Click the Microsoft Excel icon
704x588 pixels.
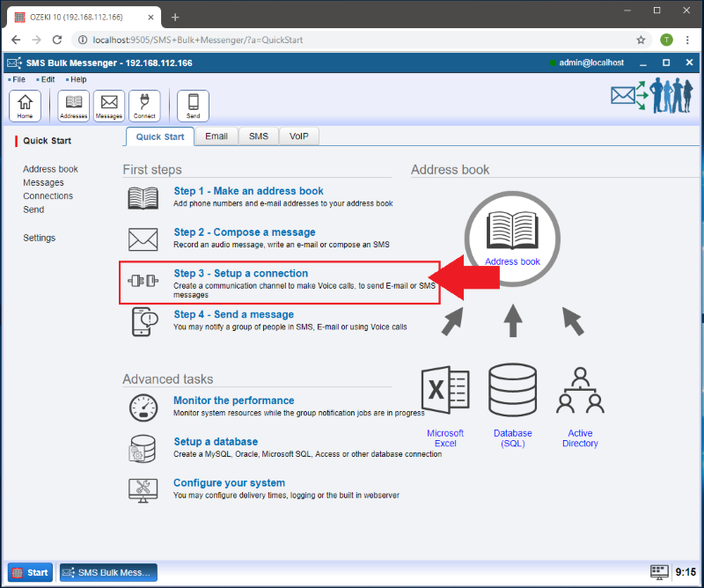pyautogui.click(x=445, y=392)
